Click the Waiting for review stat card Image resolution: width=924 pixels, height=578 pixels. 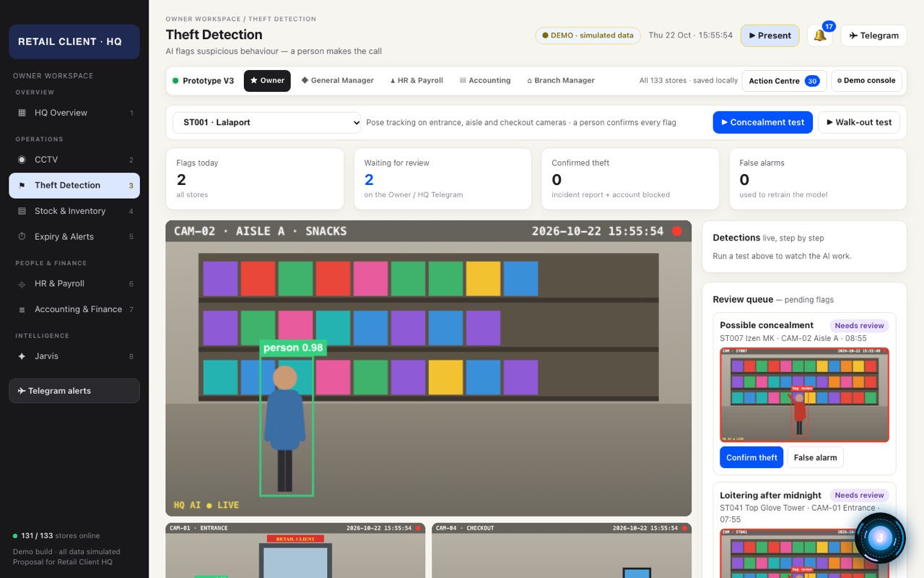tap(443, 179)
